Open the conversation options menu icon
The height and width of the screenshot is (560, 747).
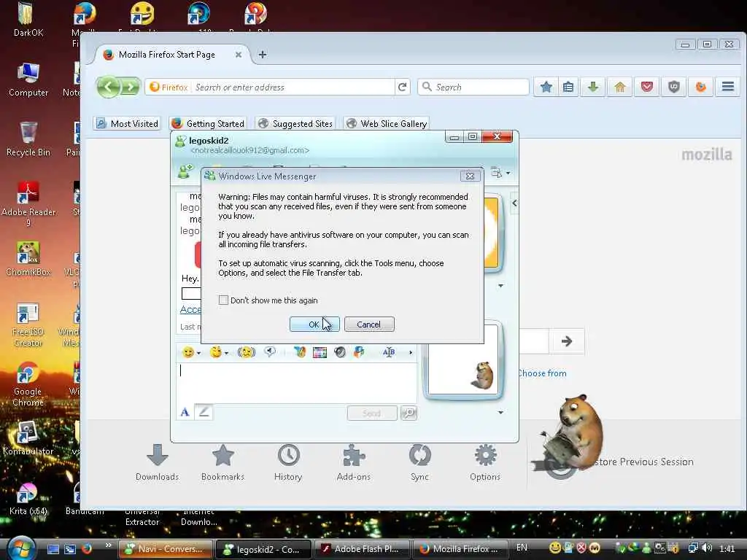(x=500, y=172)
